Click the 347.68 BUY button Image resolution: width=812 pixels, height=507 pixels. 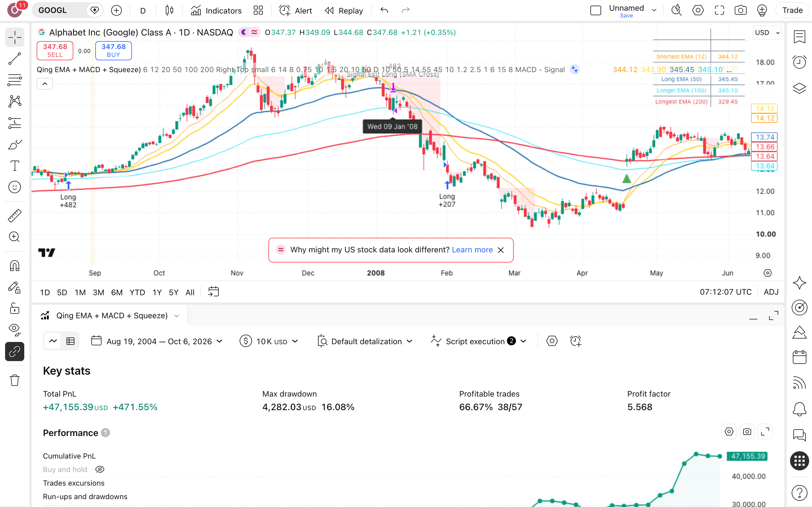(x=113, y=51)
